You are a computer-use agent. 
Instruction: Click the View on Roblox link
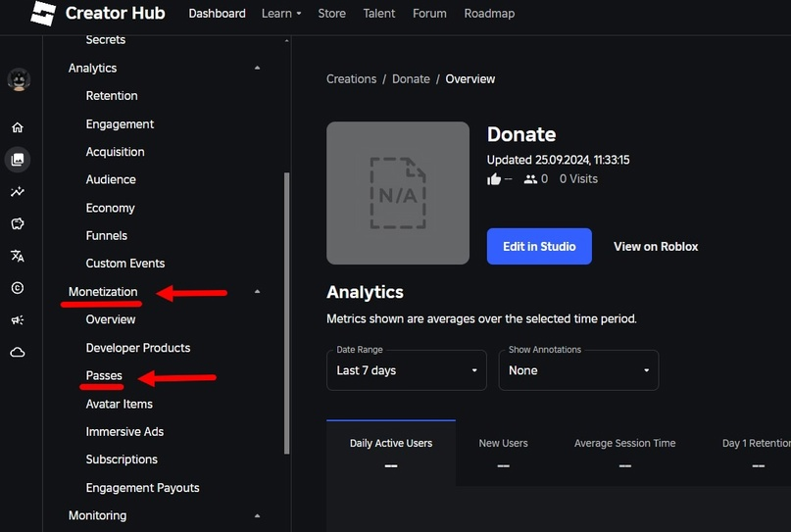(656, 247)
